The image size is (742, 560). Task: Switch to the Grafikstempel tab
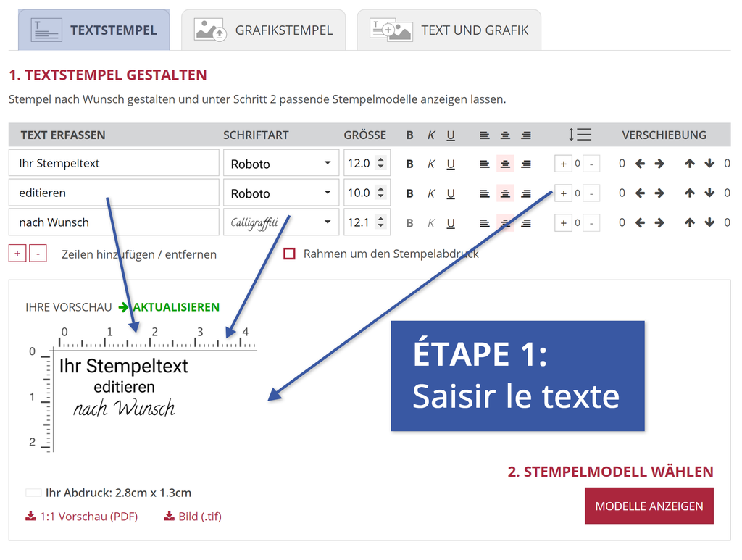pos(263,30)
